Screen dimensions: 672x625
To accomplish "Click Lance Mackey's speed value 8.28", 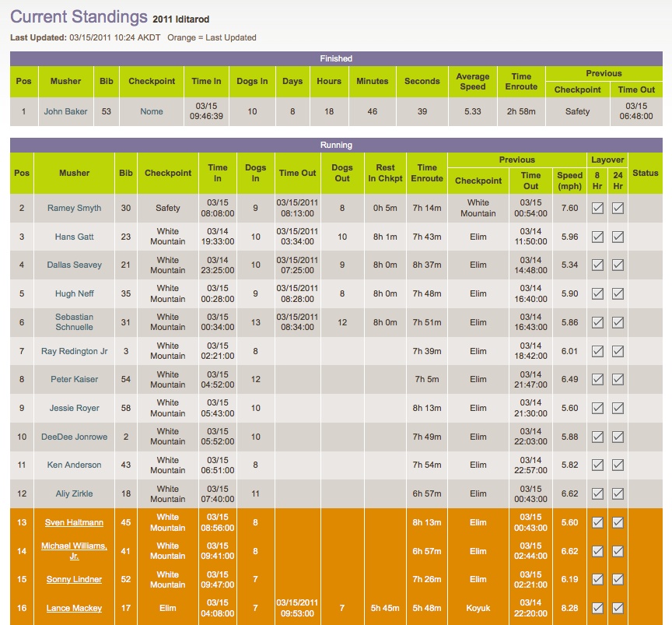I will tap(569, 609).
